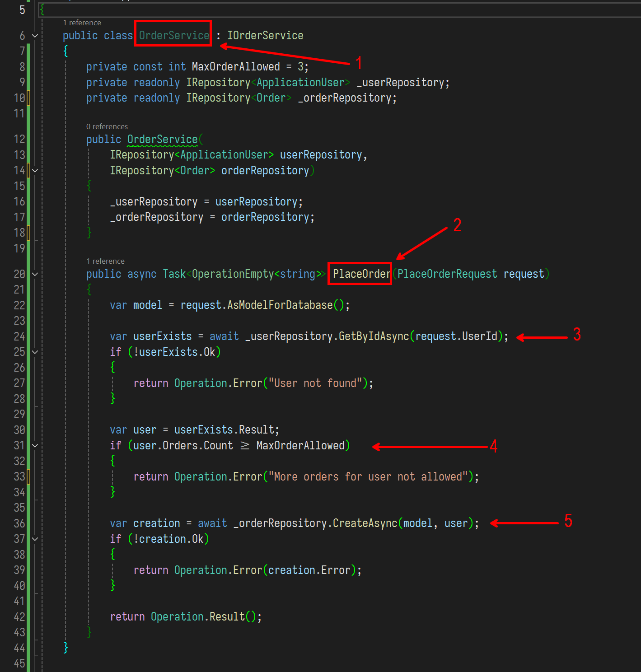Open "1 reference" CodeLens above PlaceOrder method
The height and width of the screenshot is (672, 641).
105,261
